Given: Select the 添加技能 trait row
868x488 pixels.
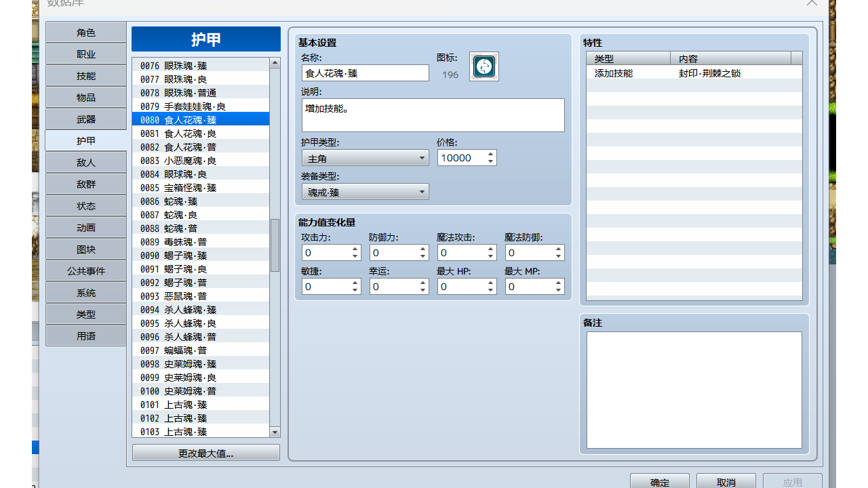Looking at the screenshot, I should pos(693,73).
